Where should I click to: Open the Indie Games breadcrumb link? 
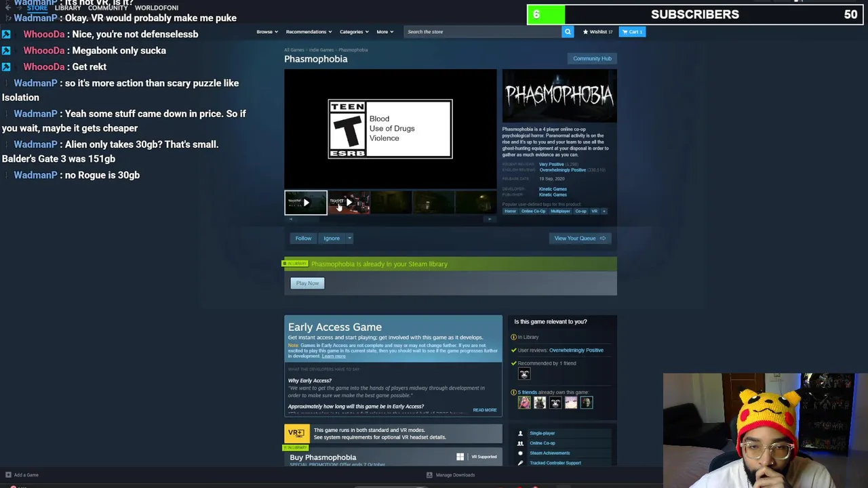[321, 50]
